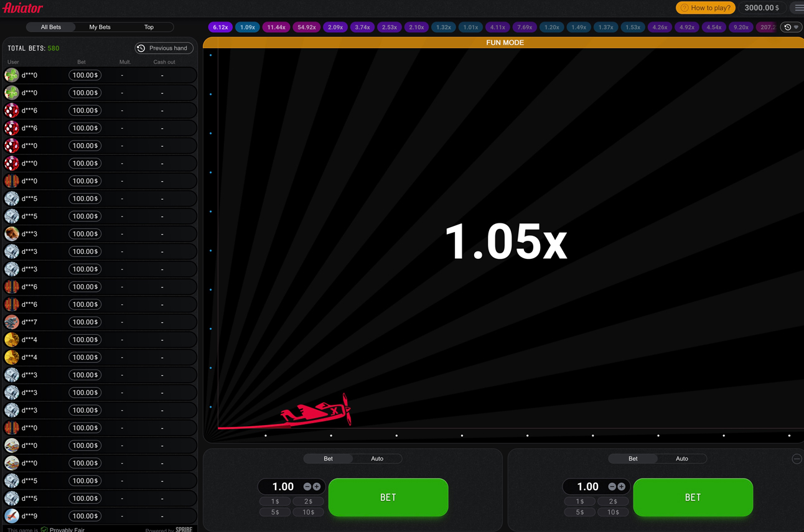Choose 10$ quick amount in left panel

coord(309,512)
